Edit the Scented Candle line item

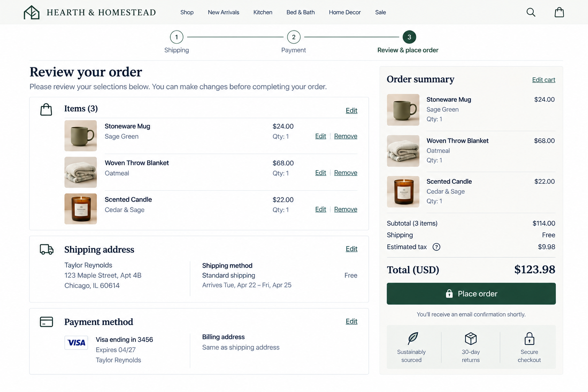[x=321, y=209]
